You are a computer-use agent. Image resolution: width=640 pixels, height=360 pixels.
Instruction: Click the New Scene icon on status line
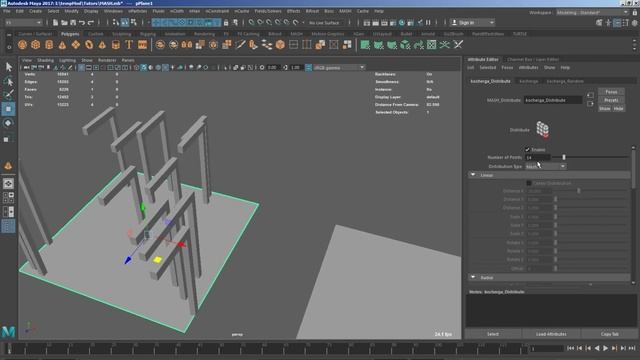tap(55, 22)
